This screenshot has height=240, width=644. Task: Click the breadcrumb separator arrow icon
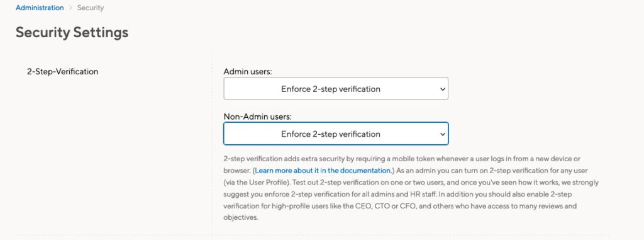pos(70,8)
